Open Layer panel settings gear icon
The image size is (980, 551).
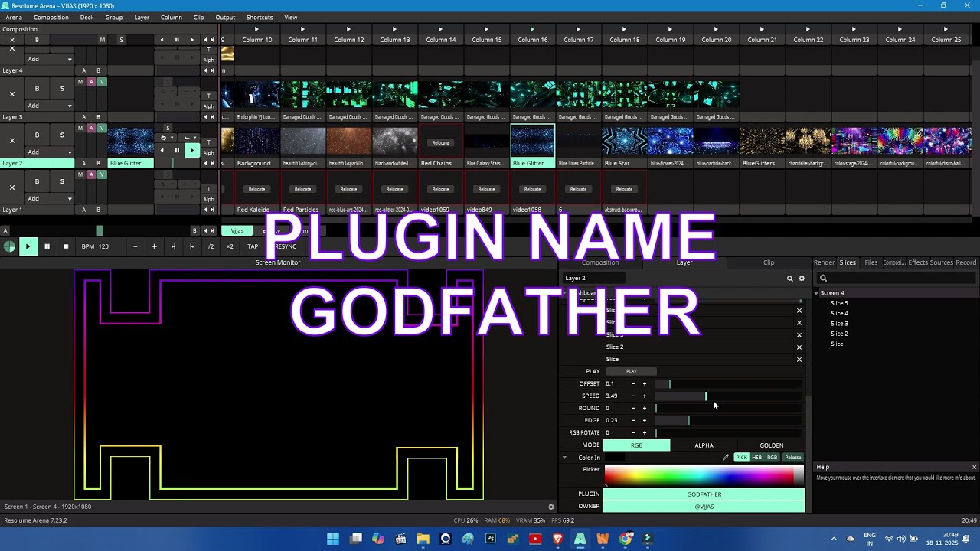pos(802,279)
